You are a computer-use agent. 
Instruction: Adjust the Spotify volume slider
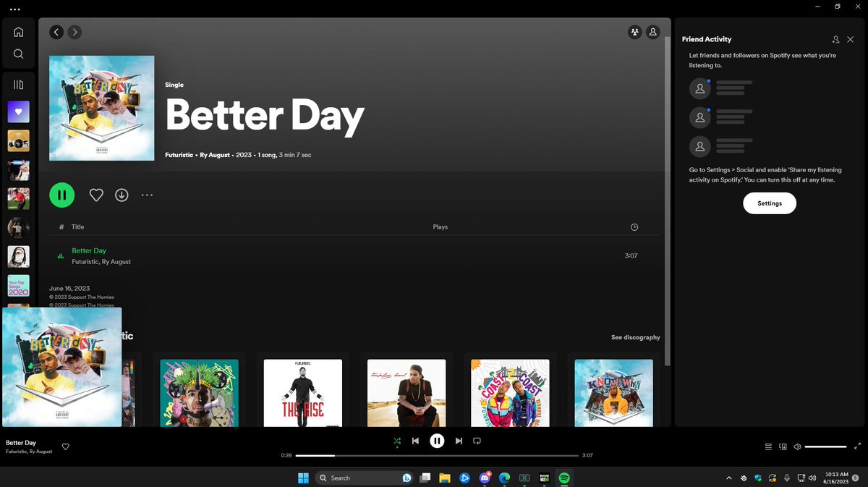[x=825, y=446]
